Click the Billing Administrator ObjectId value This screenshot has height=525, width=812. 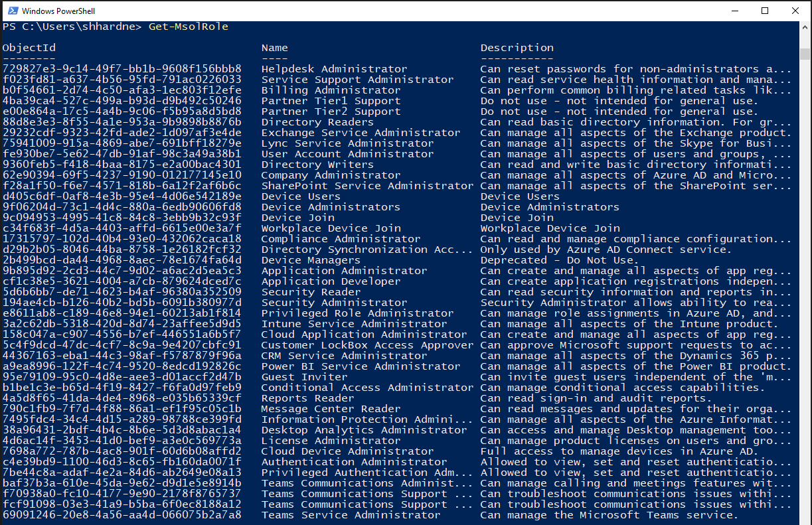122,90
